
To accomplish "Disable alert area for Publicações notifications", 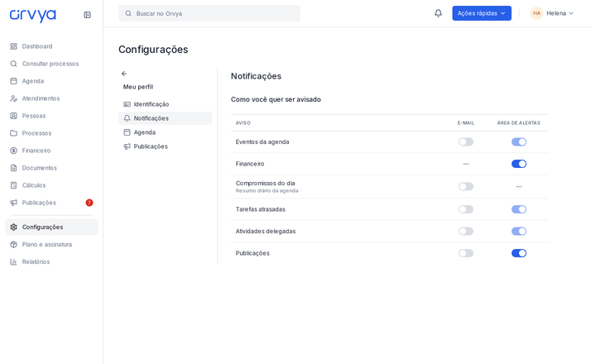I will coord(519,253).
